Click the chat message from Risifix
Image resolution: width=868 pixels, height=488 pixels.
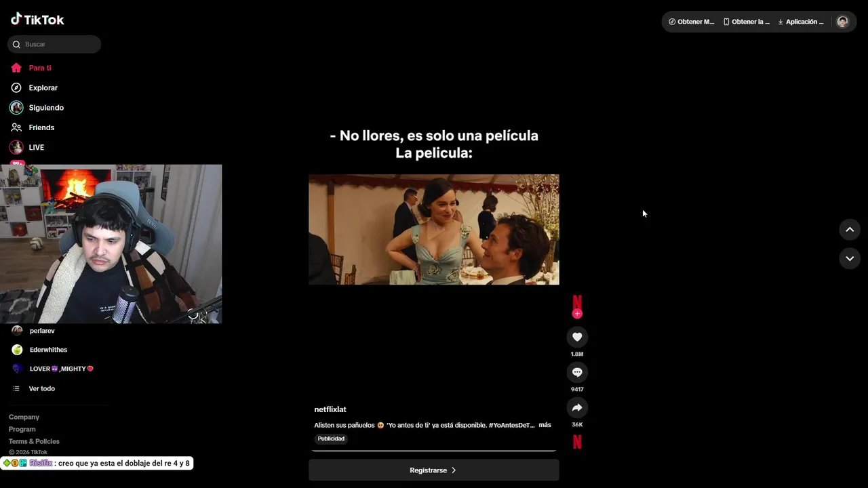97,463
